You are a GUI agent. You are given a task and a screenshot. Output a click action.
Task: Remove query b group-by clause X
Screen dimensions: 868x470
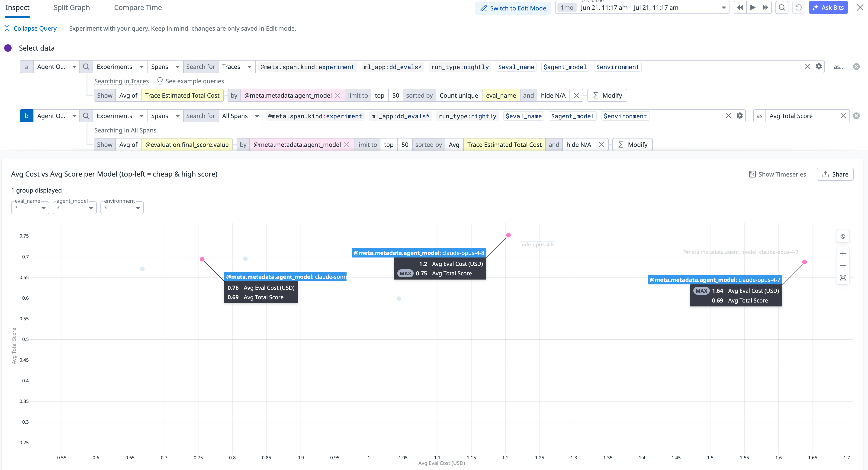[x=601, y=145]
